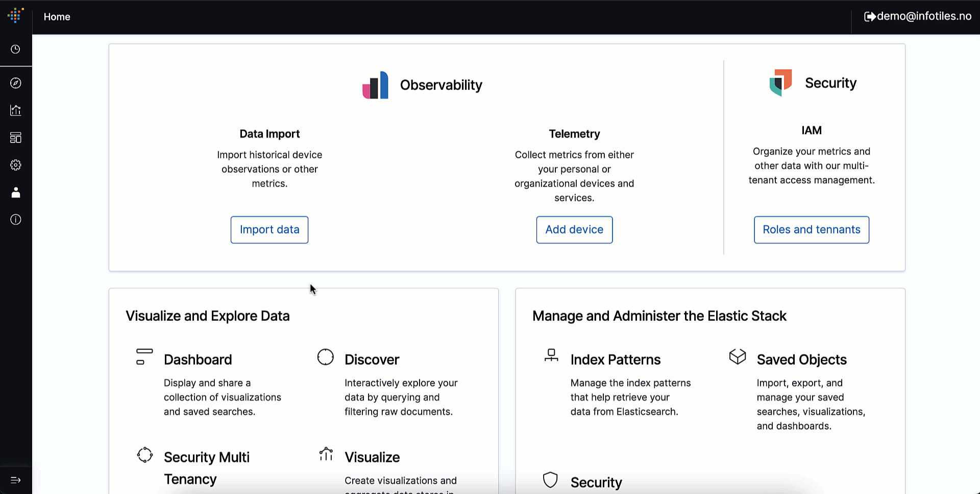Click the Security shield icon under Manage section

click(x=550, y=480)
